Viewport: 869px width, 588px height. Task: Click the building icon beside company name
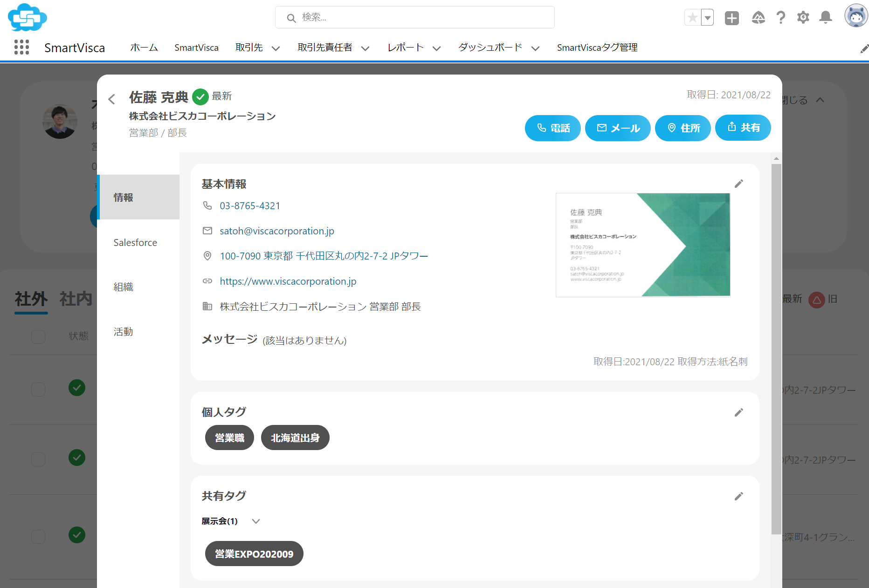(x=207, y=306)
